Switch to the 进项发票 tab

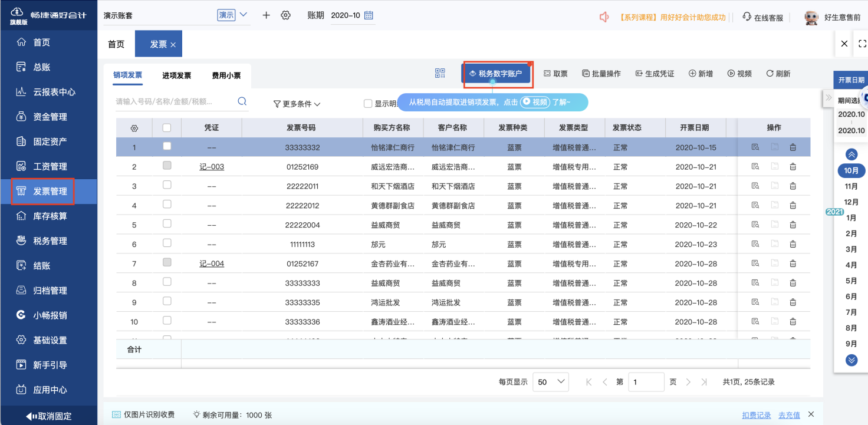tap(176, 75)
